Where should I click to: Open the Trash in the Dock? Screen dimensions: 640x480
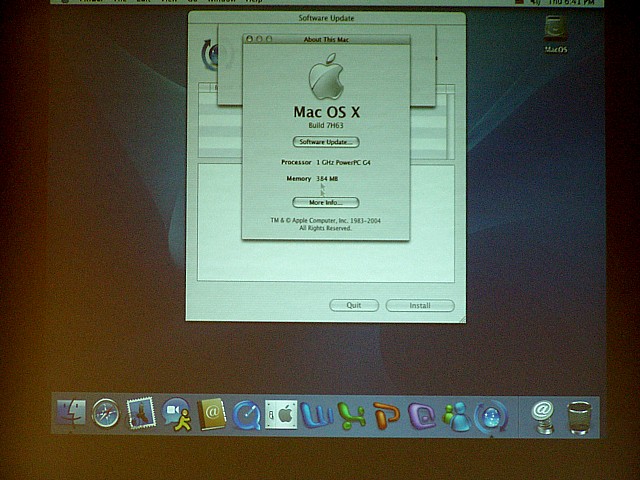coord(580,417)
